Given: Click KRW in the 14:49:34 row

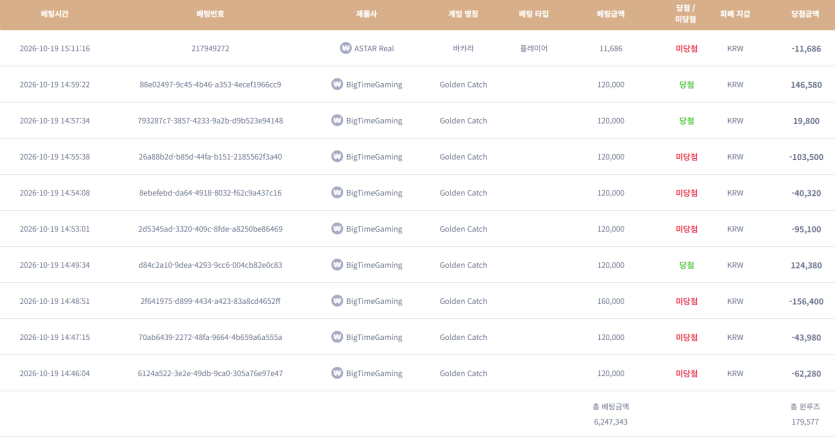Looking at the screenshot, I should click(x=735, y=265).
